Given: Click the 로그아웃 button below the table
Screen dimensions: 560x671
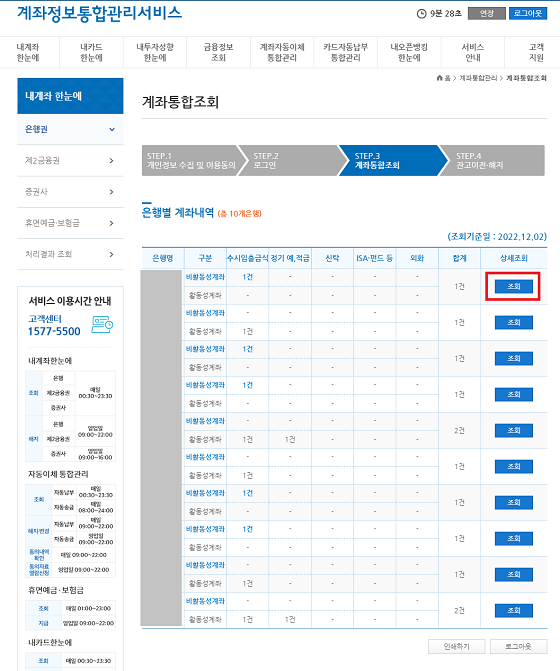Looking at the screenshot, I should [x=518, y=646].
